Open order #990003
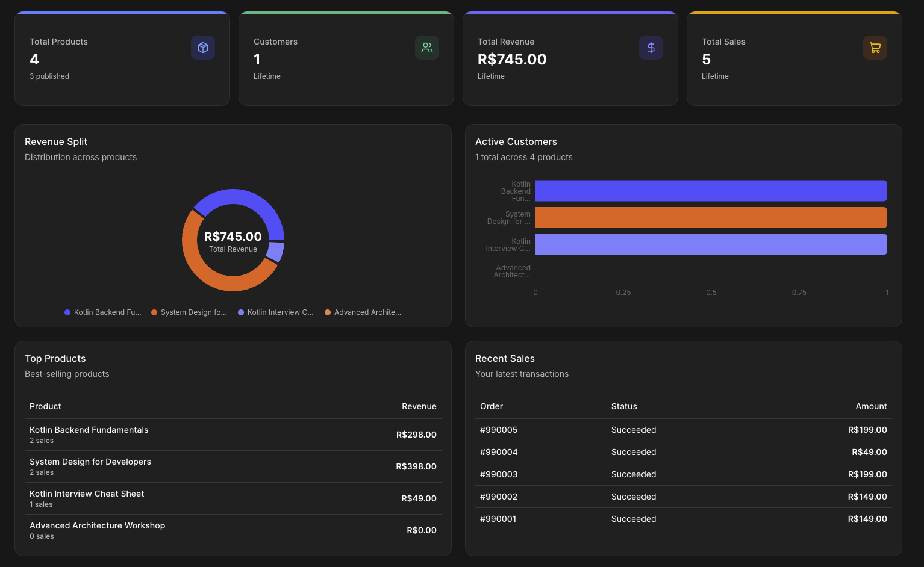Viewport: 924px width, 567px height. (x=499, y=474)
